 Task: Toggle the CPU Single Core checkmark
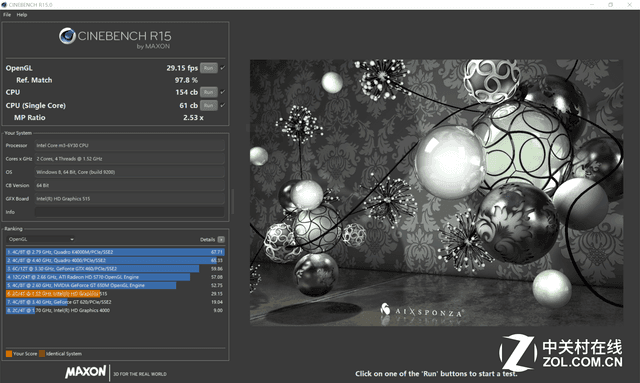[222, 105]
